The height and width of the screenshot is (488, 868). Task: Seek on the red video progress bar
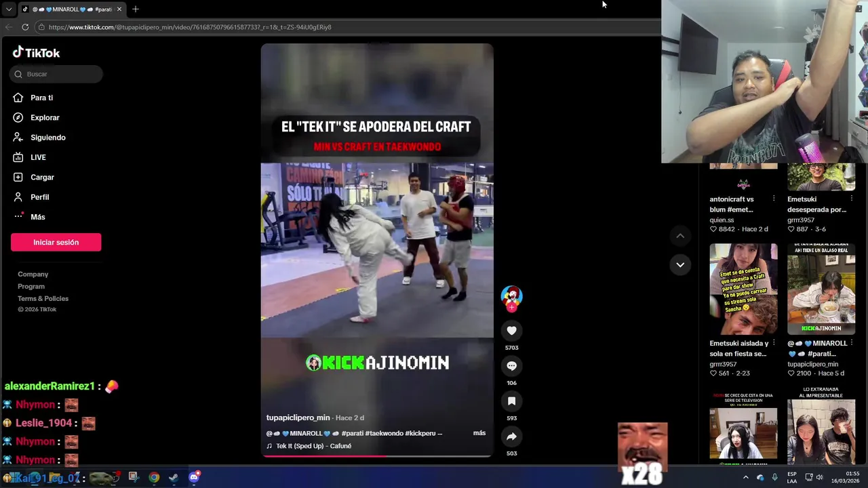pos(377,456)
